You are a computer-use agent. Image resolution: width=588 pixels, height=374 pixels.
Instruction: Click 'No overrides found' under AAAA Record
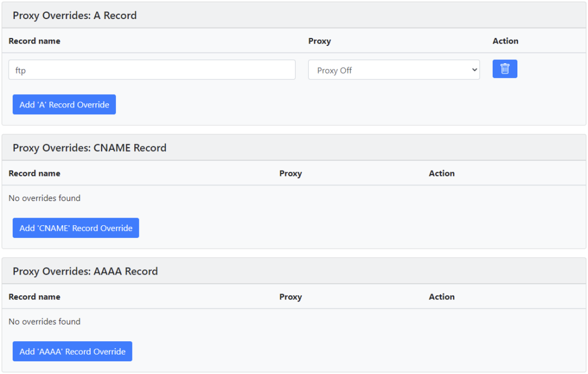point(45,322)
